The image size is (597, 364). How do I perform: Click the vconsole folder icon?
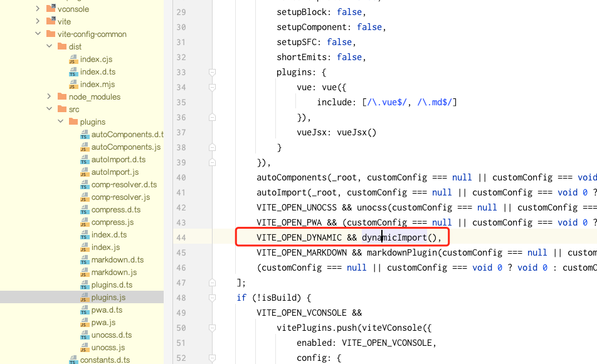tap(51, 8)
